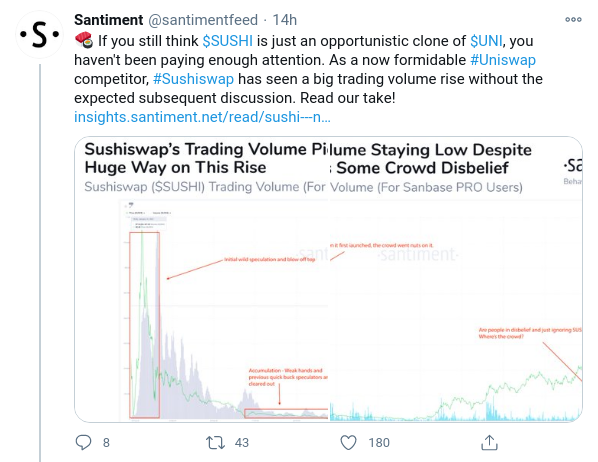Click the @santimentfeed handle
The height and width of the screenshot is (462, 598).
pyautogui.click(x=203, y=20)
